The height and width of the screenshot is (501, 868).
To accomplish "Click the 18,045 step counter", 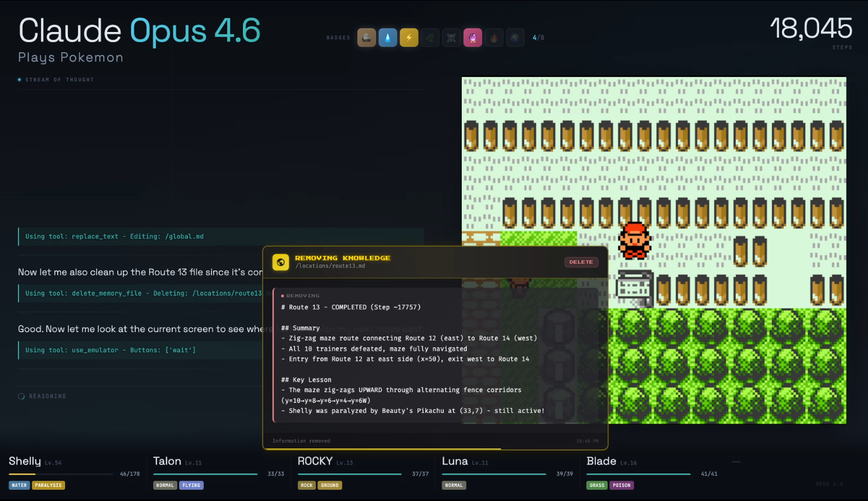I will [811, 28].
